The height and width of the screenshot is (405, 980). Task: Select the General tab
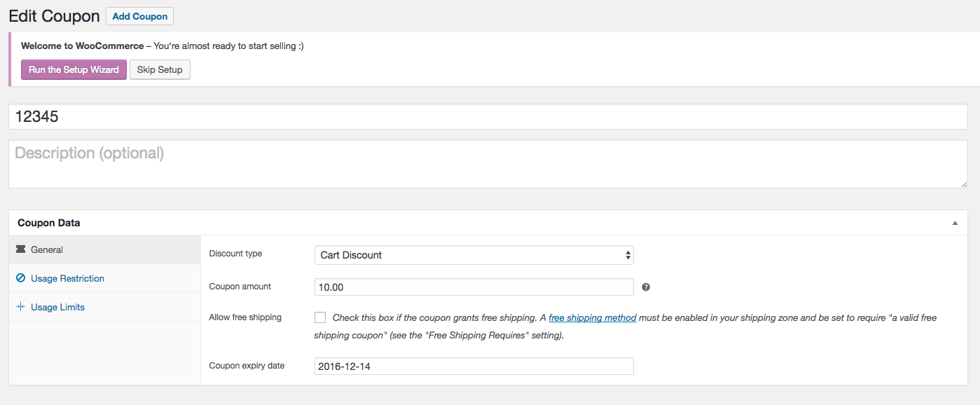tap(47, 249)
